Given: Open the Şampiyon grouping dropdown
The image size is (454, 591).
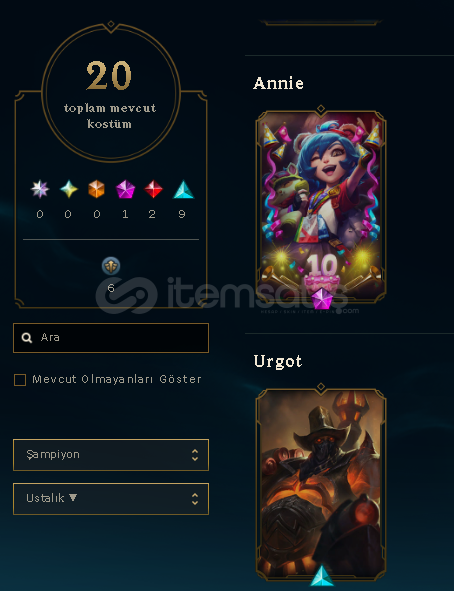Looking at the screenshot, I should click(x=111, y=455).
